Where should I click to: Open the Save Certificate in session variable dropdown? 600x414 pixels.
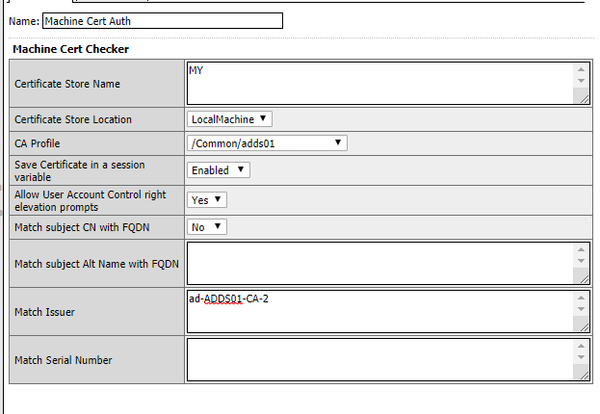pos(218,170)
